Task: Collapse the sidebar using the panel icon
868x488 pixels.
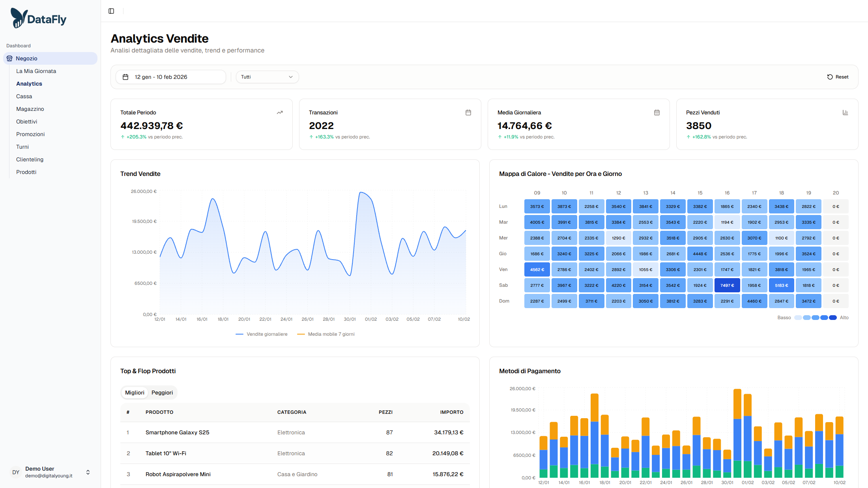Action: pos(111,11)
